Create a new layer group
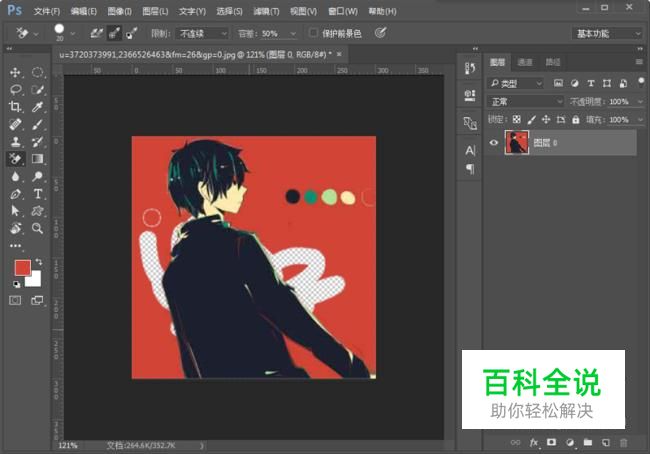This screenshot has height=454, width=650. [588, 442]
